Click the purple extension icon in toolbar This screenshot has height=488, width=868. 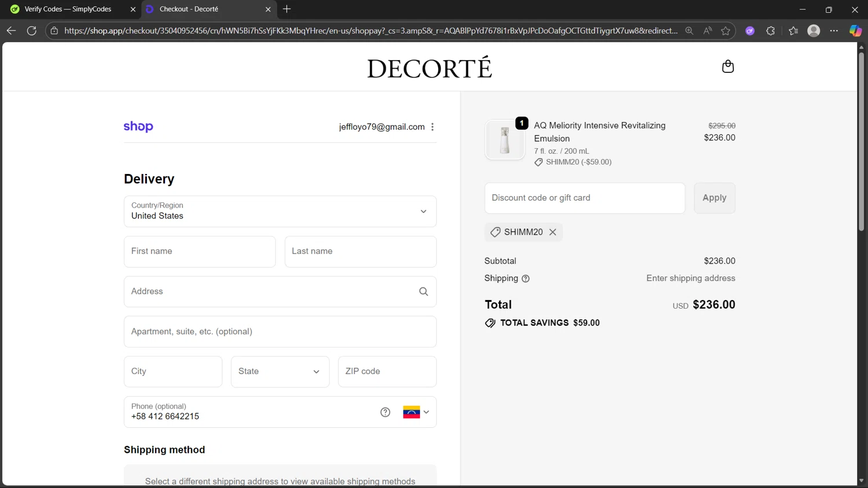tap(750, 31)
